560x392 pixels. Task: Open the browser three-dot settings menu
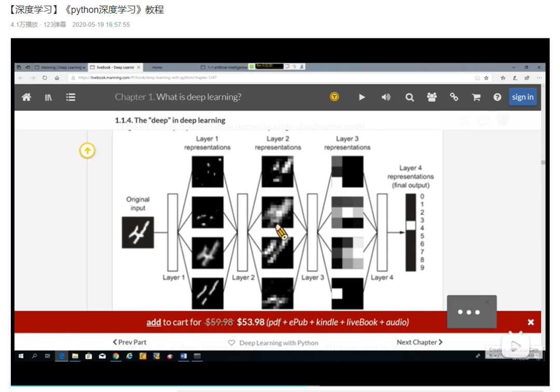[539, 78]
